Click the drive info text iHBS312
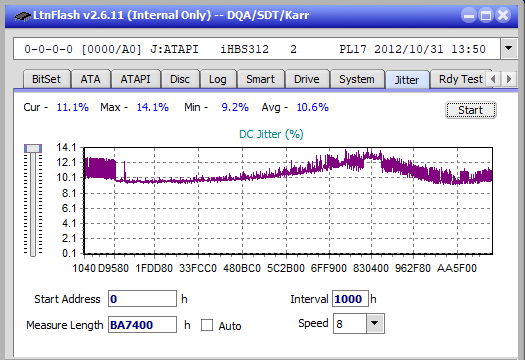This screenshot has height=360, width=525. point(244,49)
